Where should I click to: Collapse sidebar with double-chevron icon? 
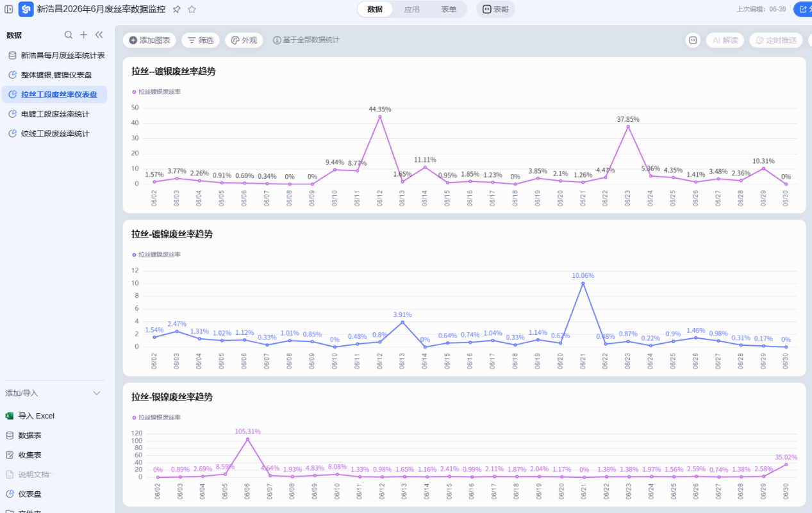99,35
